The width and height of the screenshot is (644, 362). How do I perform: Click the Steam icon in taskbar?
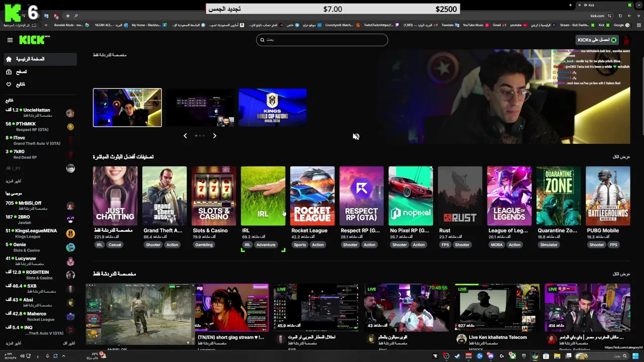[x=457, y=356]
